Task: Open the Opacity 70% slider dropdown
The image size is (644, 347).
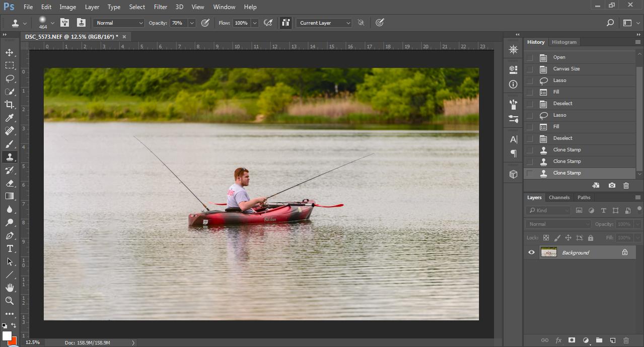Action: tap(192, 23)
